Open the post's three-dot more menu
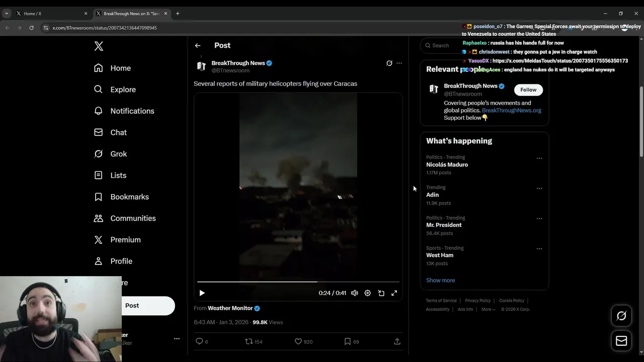The image size is (644, 362). (399, 63)
